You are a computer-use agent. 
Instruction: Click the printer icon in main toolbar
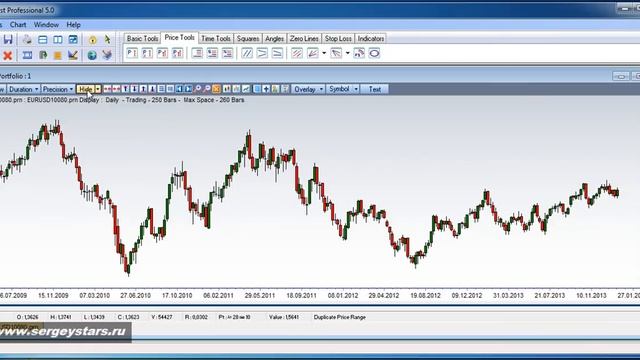click(27, 40)
